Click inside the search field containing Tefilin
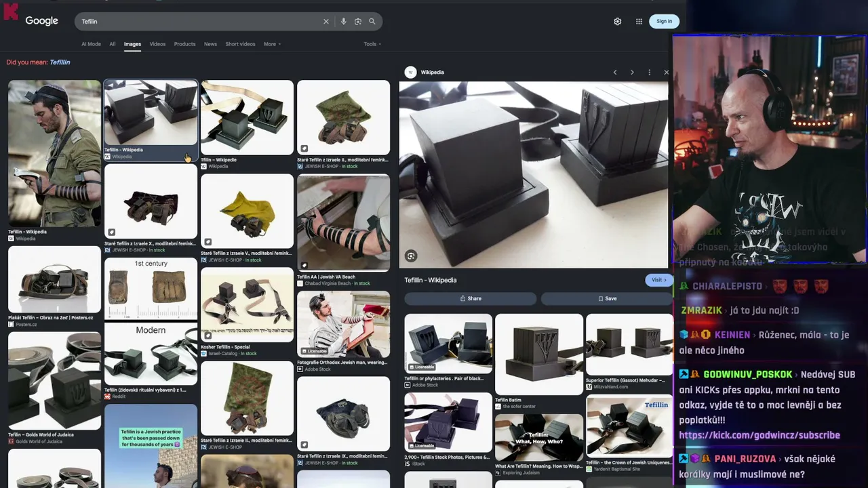The height and width of the screenshot is (488, 868). 200,22
